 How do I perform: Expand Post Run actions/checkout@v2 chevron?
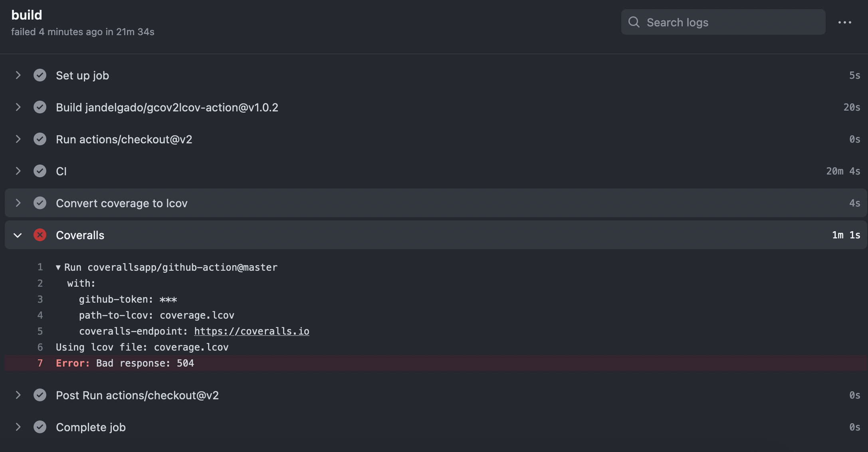click(18, 395)
